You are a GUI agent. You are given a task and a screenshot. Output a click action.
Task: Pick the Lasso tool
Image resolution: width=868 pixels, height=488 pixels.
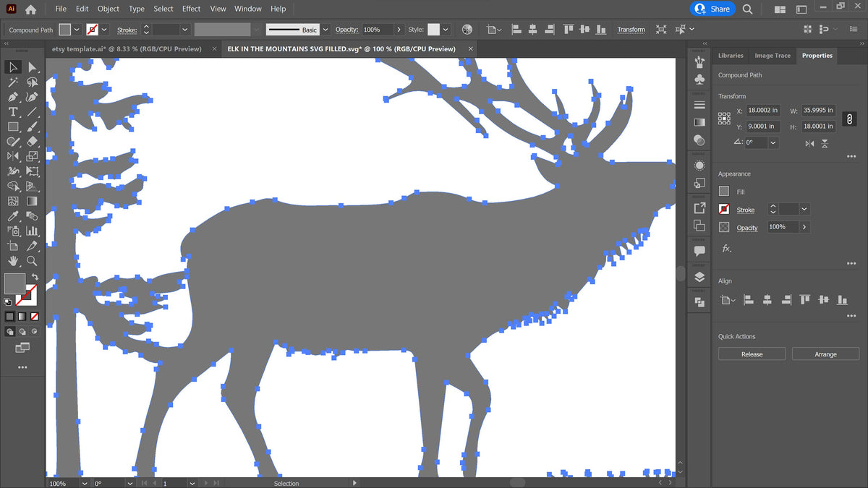32,82
